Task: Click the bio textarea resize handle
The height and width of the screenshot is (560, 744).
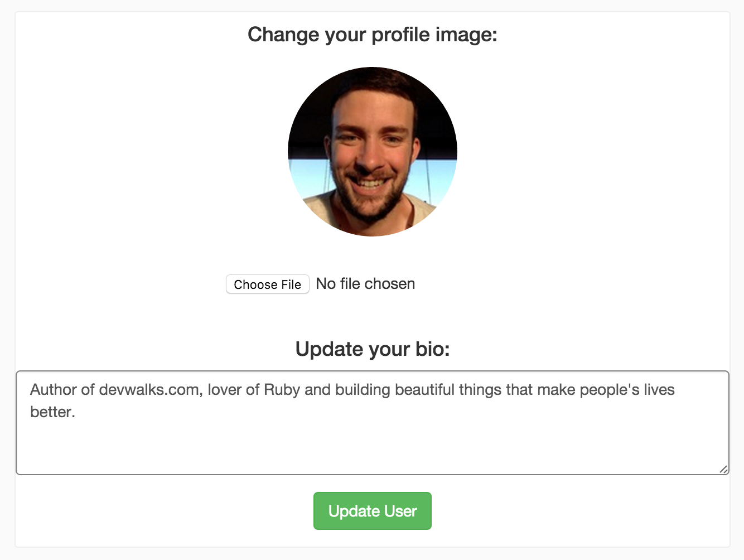Action: [723, 469]
